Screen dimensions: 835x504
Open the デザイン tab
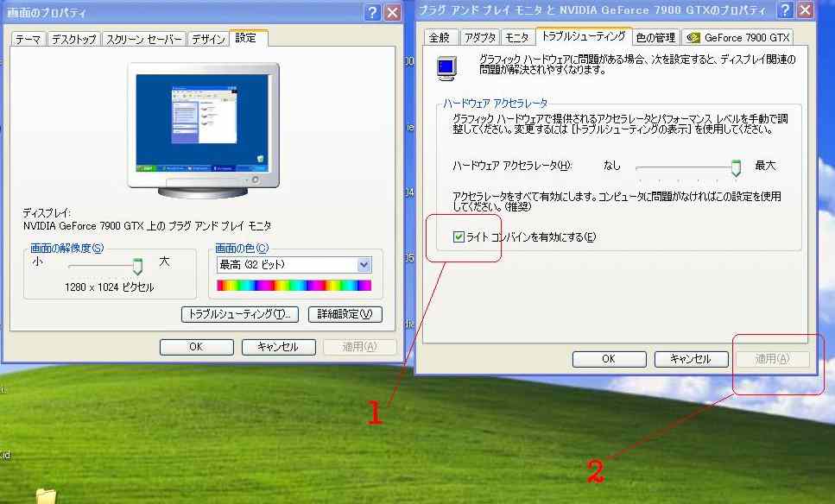[208, 39]
